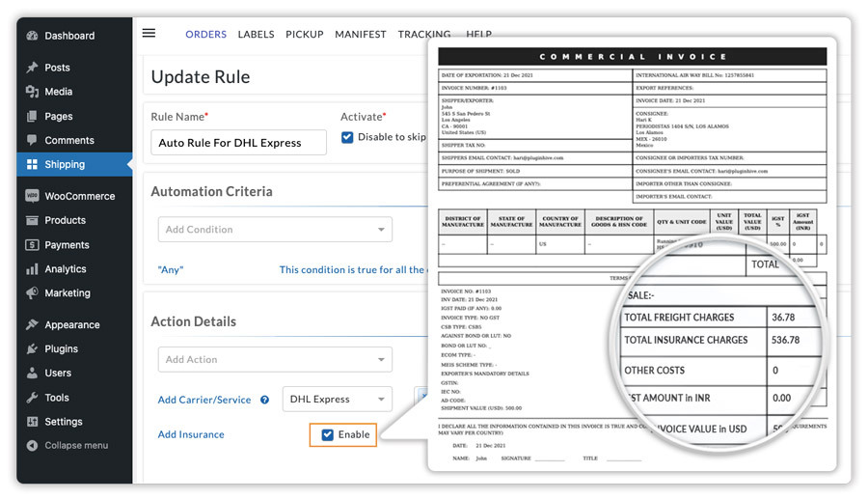Click the Pages document icon

tap(32, 116)
